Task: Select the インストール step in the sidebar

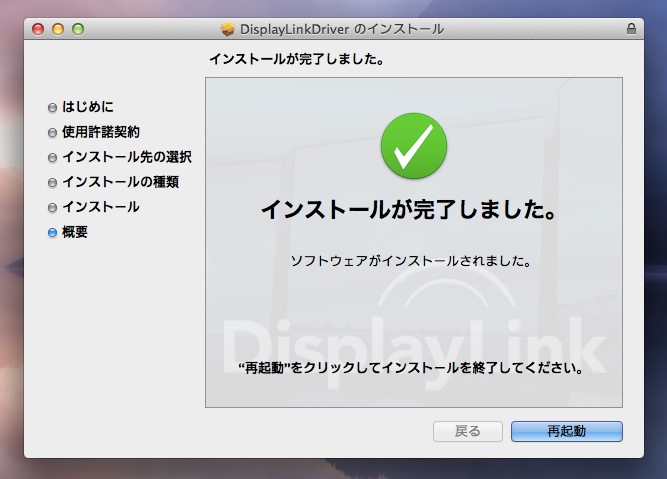Action: (x=101, y=207)
